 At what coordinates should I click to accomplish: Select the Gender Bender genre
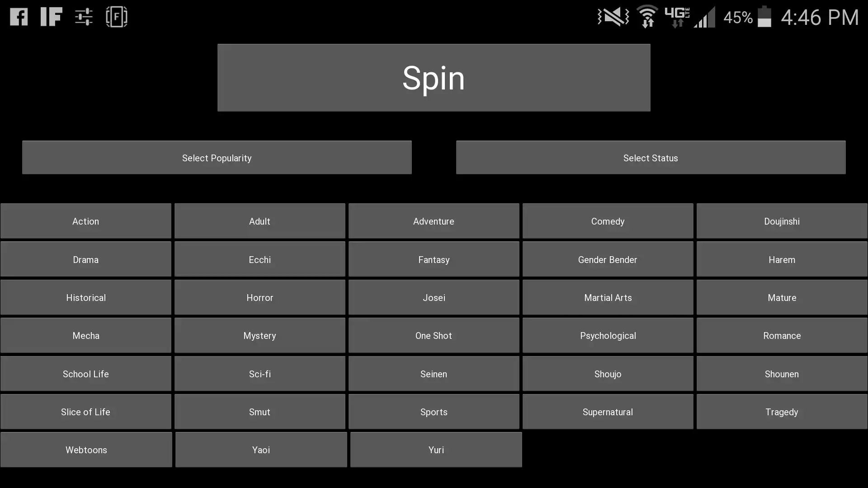608,259
